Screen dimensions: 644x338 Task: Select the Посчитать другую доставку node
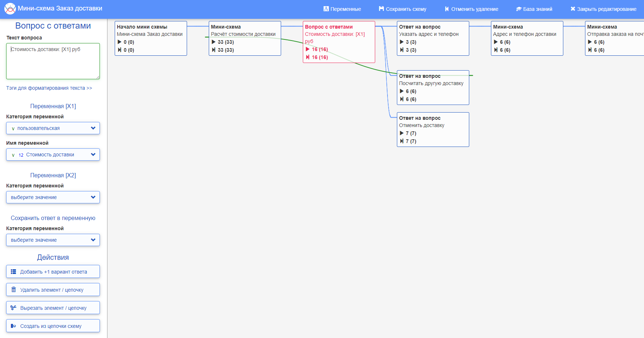point(433,88)
